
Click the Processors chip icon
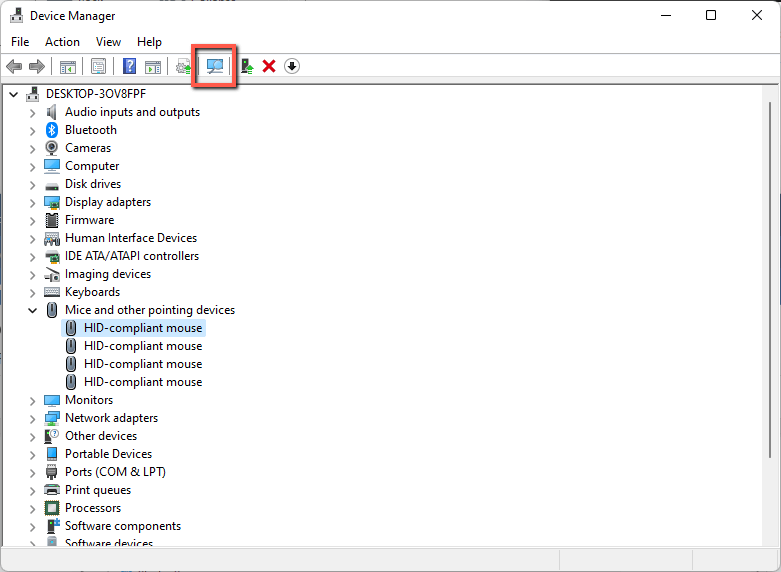tap(52, 508)
